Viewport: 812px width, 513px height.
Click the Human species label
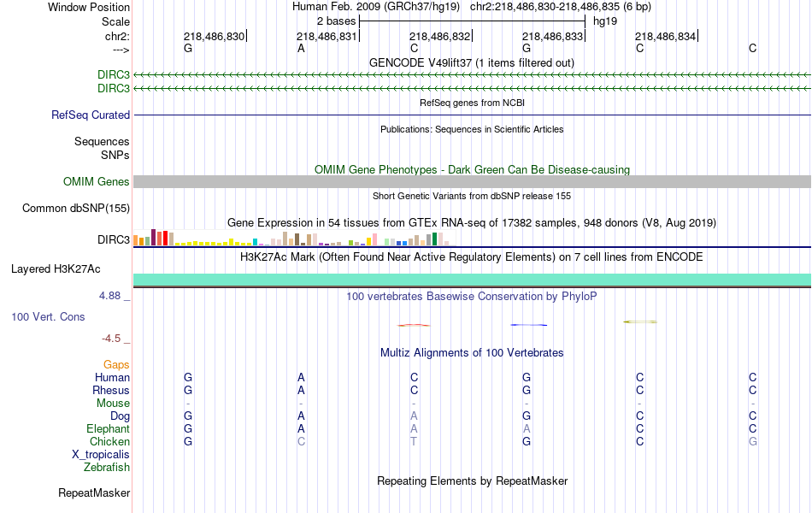pyautogui.click(x=112, y=377)
